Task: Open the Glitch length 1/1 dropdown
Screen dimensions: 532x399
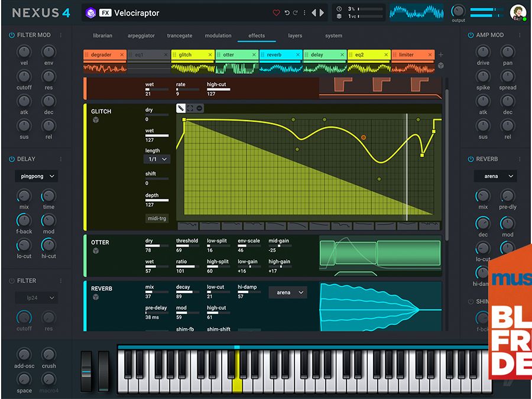Action: (157, 159)
